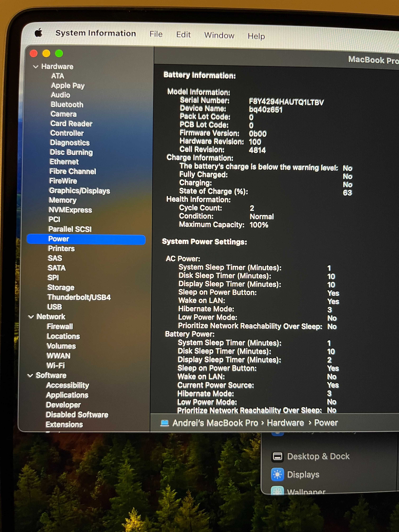Select ATA in the sidebar
The image size is (399, 532).
[x=58, y=76]
